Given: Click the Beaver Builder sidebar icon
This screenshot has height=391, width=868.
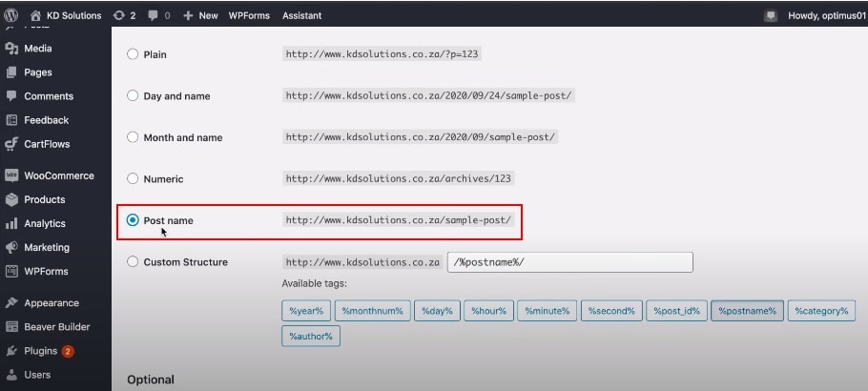Looking at the screenshot, I should tap(11, 327).
